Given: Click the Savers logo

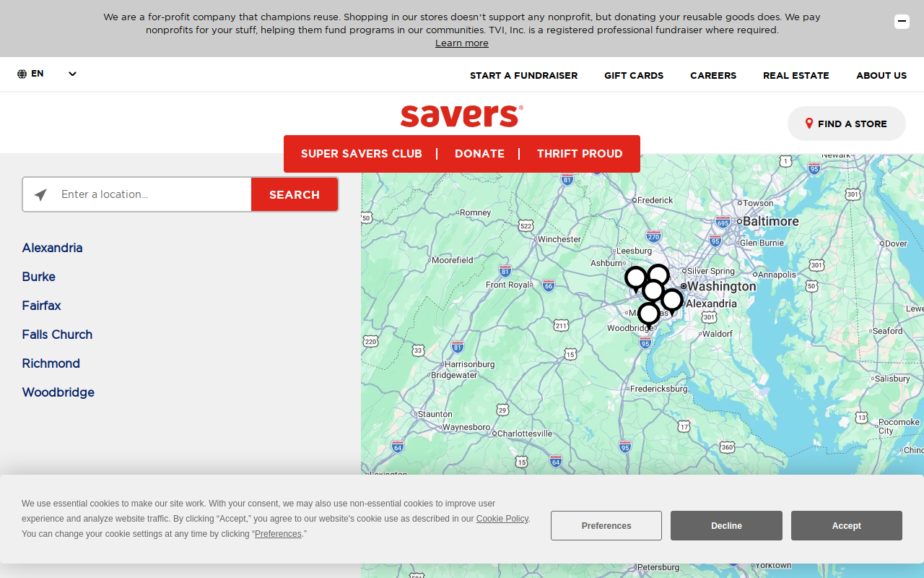Looking at the screenshot, I should coord(462,116).
